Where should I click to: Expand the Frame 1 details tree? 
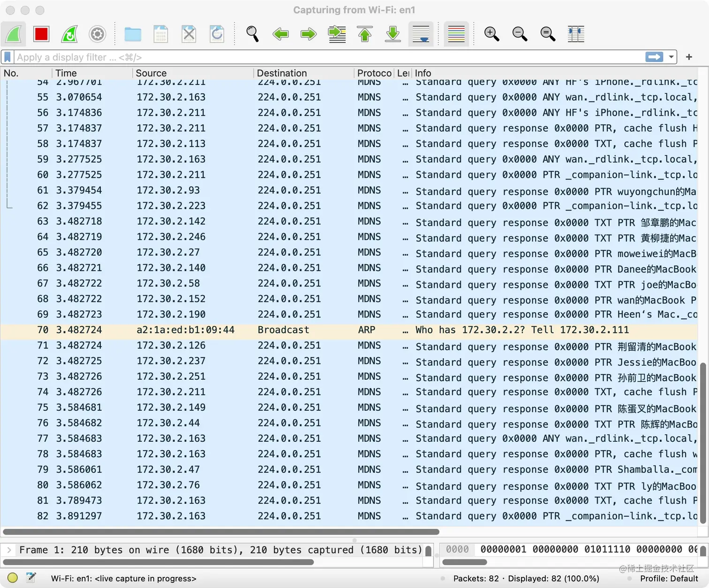pos(9,550)
